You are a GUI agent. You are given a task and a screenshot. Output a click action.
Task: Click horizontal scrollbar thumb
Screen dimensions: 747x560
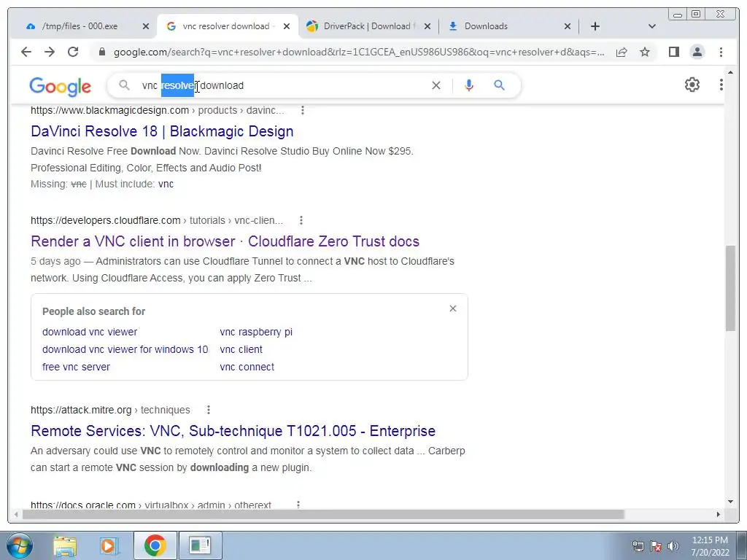(323, 514)
